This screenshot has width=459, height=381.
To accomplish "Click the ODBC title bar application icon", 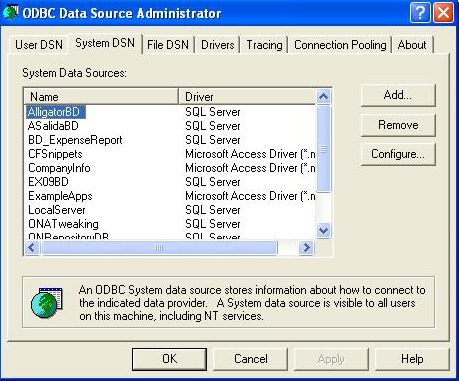I will click(x=10, y=13).
